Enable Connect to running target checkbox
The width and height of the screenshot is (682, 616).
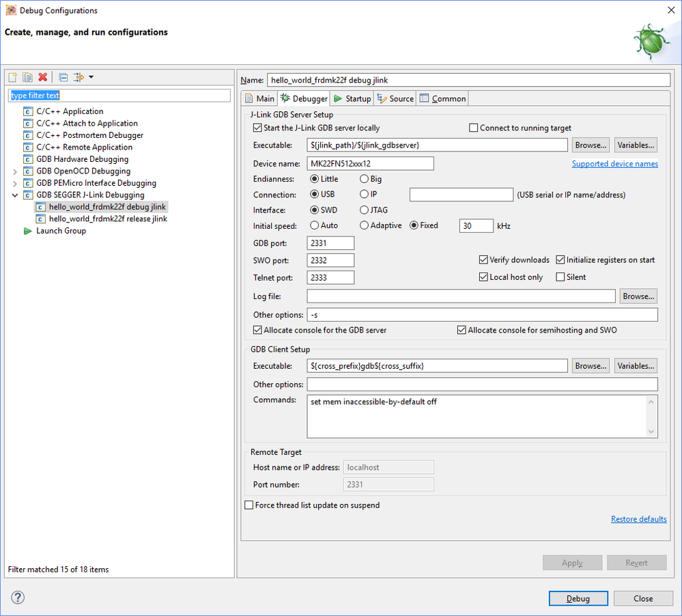tap(474, 128)
